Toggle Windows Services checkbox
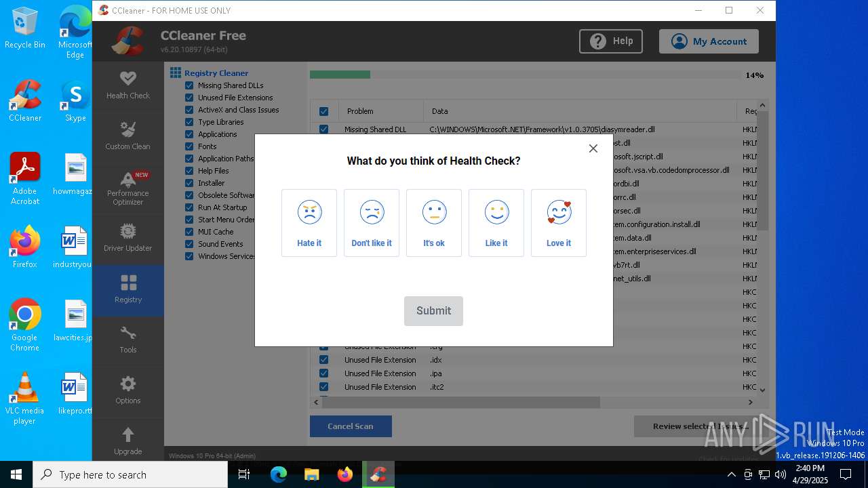Image resolution: width=868 pixels, height=488 pixels. point(189,256)
